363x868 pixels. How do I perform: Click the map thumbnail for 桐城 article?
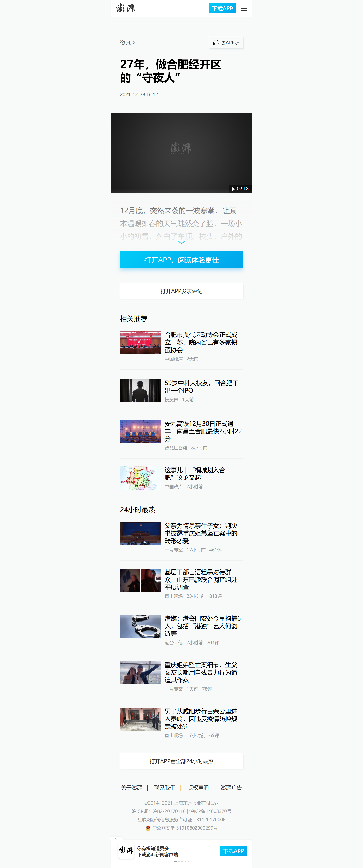140,478
